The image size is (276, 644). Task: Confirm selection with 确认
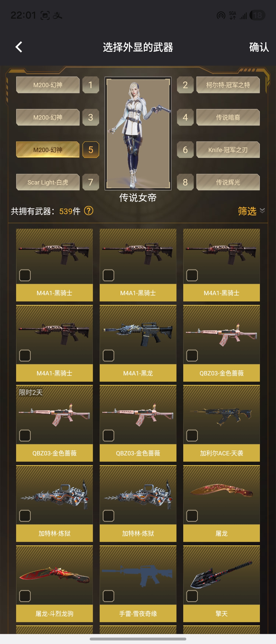259,47
